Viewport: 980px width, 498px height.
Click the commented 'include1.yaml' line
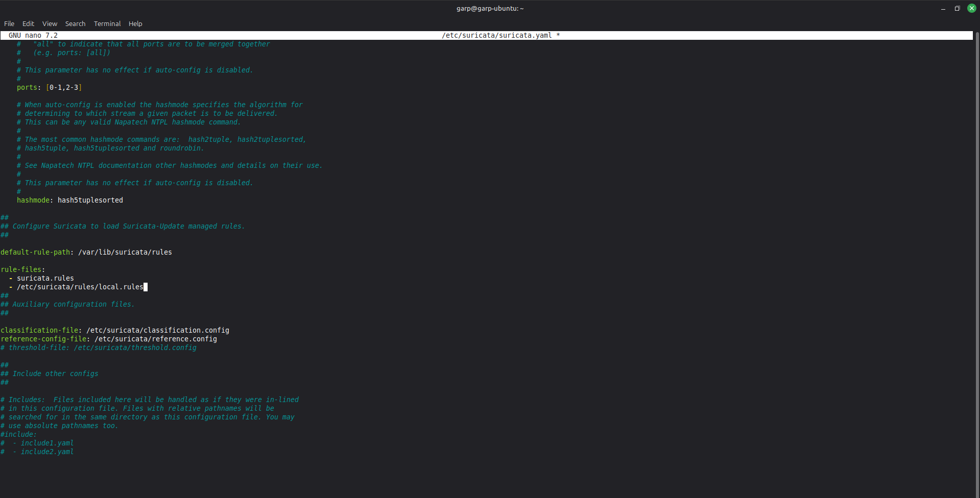point(37,443)
